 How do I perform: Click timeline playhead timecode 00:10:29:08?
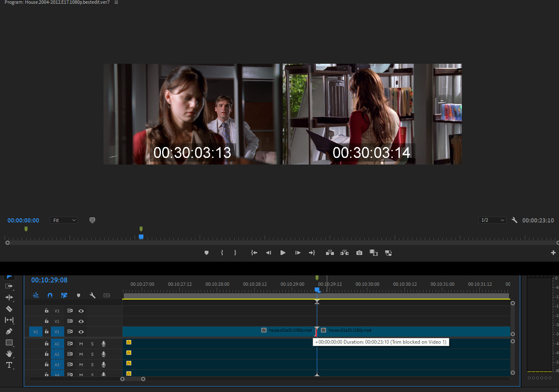click(x=49, y=280)
